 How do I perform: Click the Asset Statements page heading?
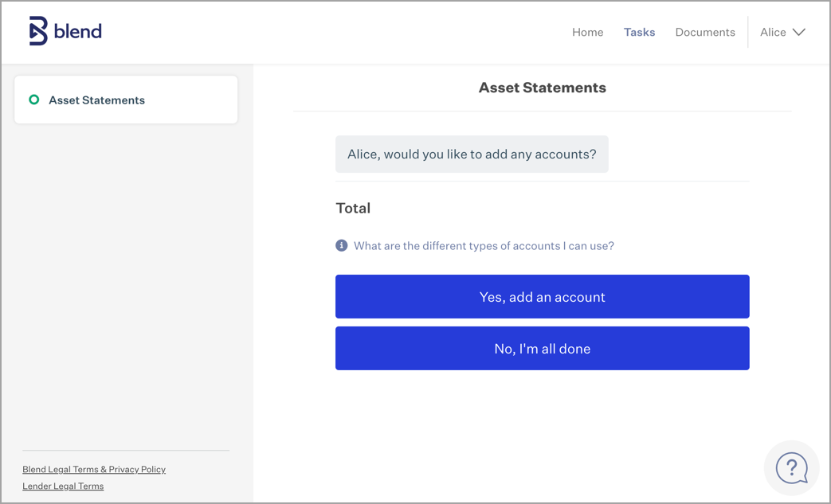tap(542, 88)
